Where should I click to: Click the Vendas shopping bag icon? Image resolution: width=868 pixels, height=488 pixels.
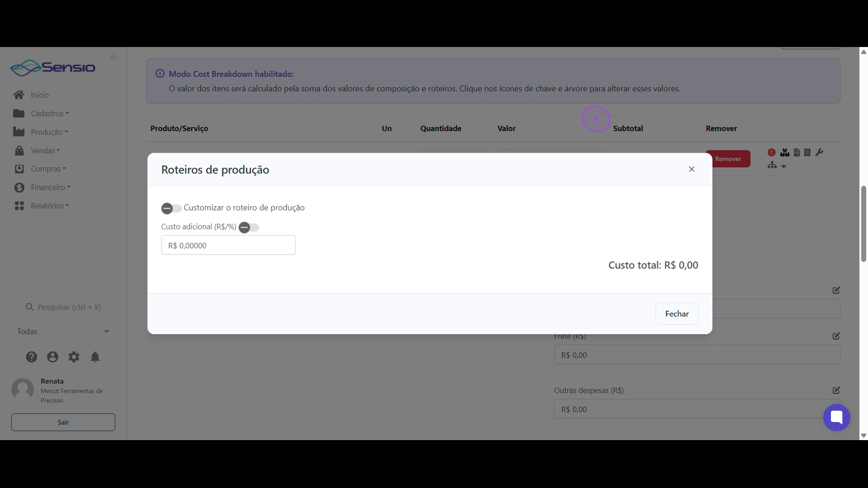tap(19, 150)
